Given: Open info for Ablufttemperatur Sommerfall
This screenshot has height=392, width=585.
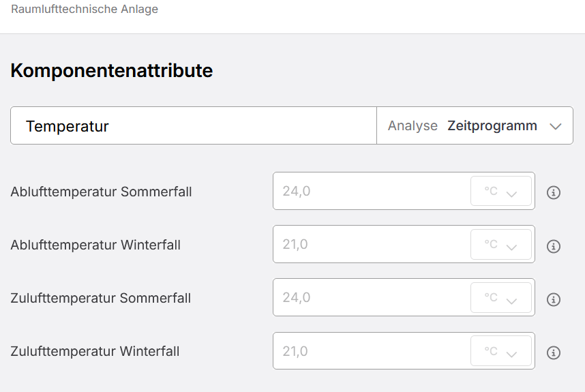Looking at the screenshot, I should pos(553,192).
